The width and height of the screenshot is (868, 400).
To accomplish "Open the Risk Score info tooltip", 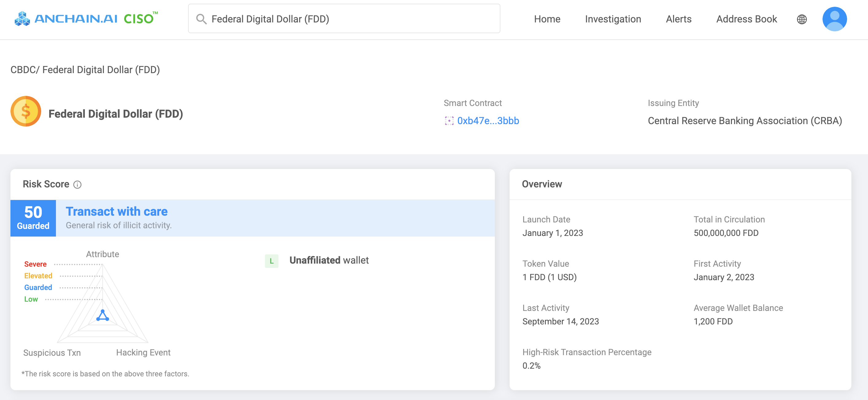I will (78, 185).
